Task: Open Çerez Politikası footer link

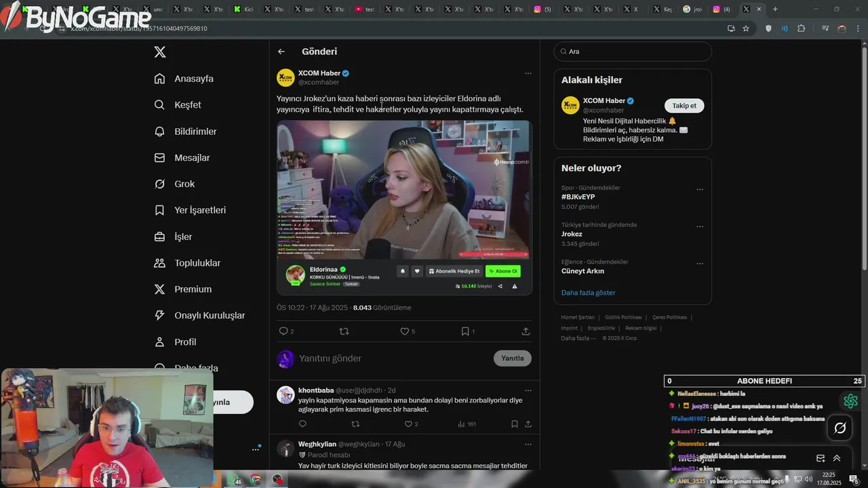Action: coord(669,317)
